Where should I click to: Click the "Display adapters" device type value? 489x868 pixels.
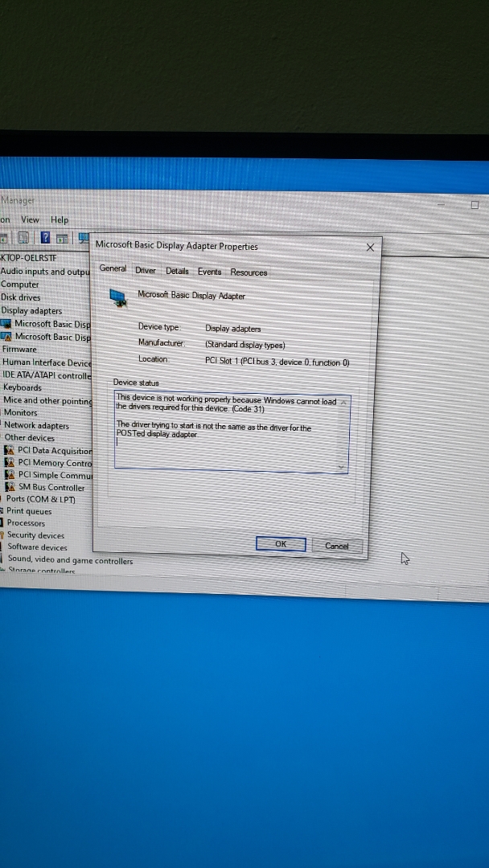tap(233, 329)
